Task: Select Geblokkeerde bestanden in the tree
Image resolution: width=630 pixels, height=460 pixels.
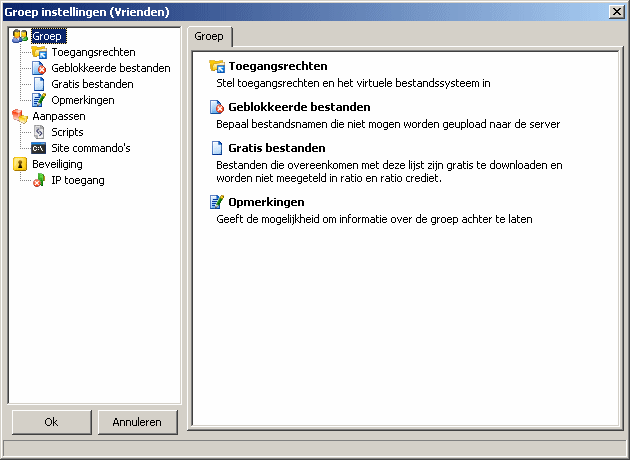Action: [x=111, y=68]
